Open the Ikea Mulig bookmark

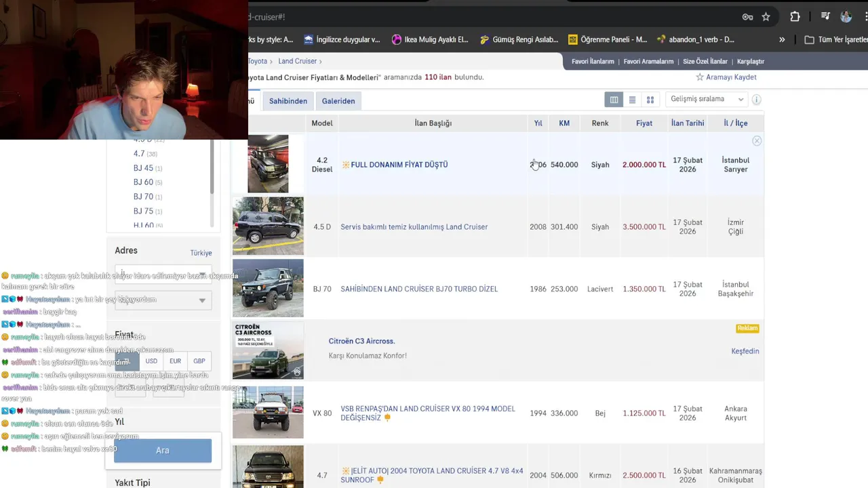pos(430,39)
